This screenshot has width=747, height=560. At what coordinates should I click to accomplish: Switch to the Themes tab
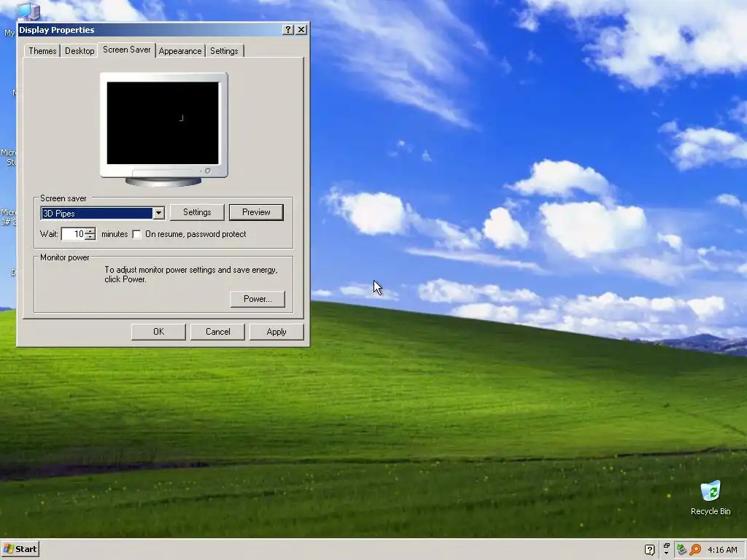coord(42,51)
